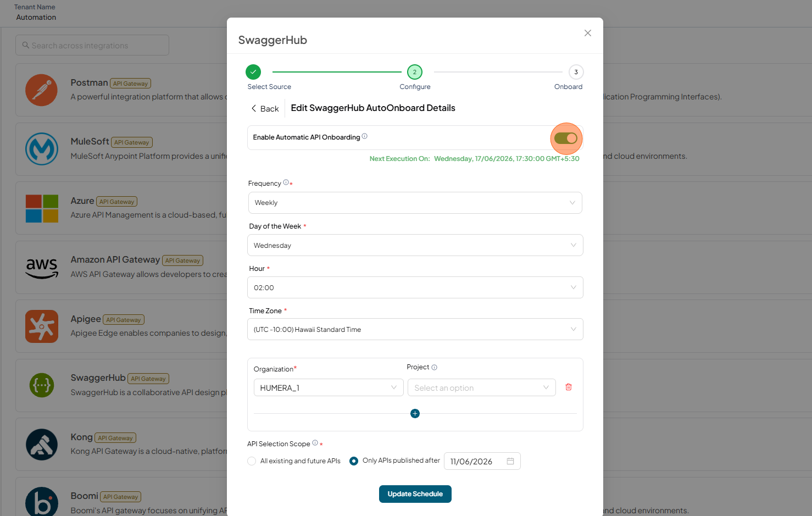Viewport: 812px width, 516px height.
Task: Click the Update Schedule button
Action: click(x=415, y=494)
